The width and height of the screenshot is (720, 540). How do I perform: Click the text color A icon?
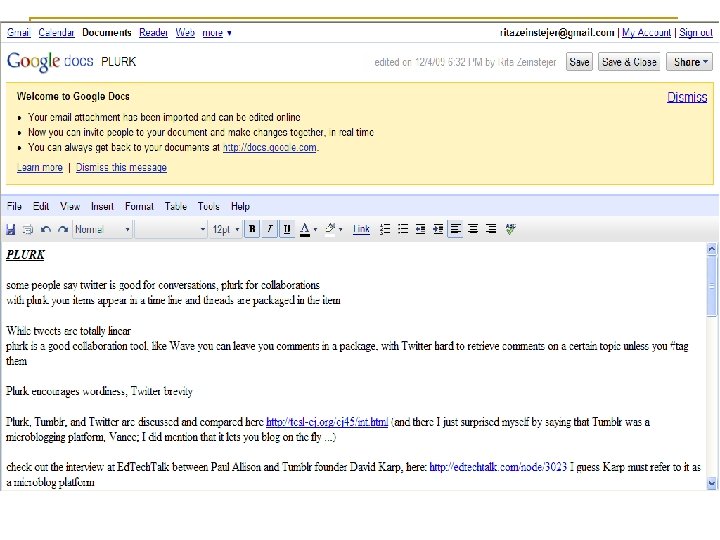[x=304, y=229]
